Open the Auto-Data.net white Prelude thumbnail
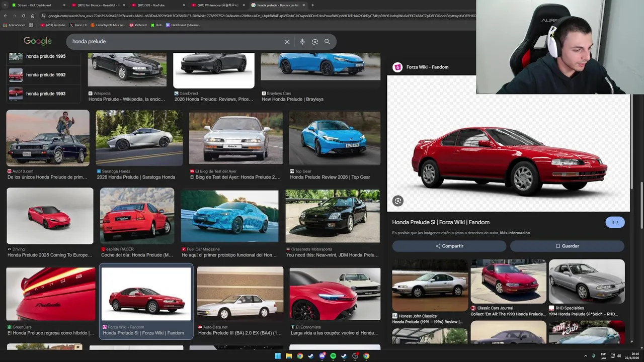 click(240, 294)
